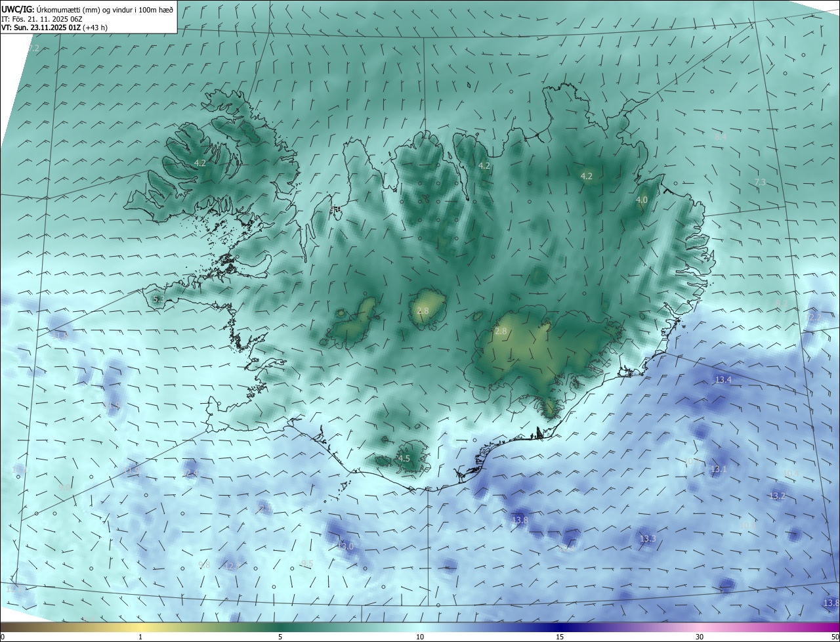Click the 13.4 value off the southeast coast
This screenshot has width=840, height=642.
pyautogui.click(x=723, y=379)
